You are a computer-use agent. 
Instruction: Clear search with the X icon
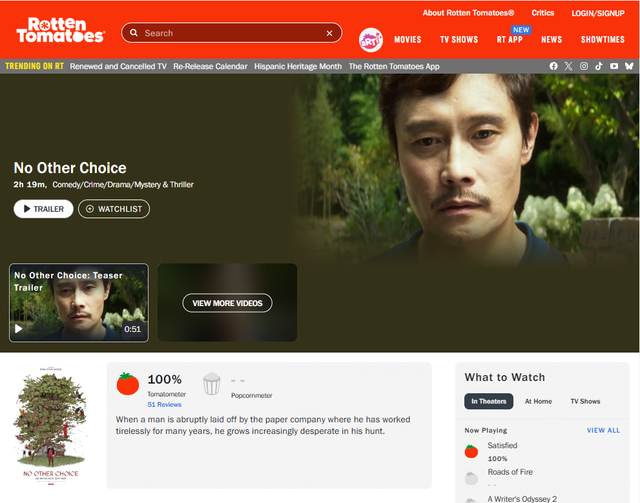coord(329,33)
